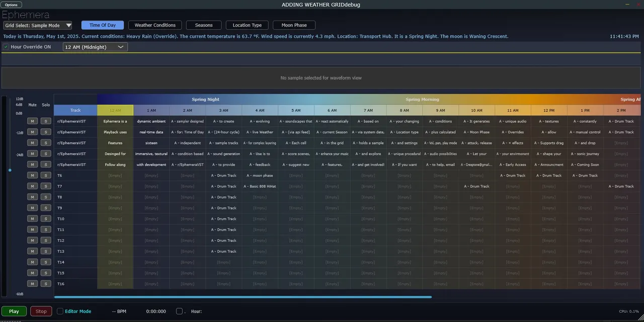Adjust the master volume slider handle
Image resolution: width=644 pixels, height=322 pixels.
point(10,170)
